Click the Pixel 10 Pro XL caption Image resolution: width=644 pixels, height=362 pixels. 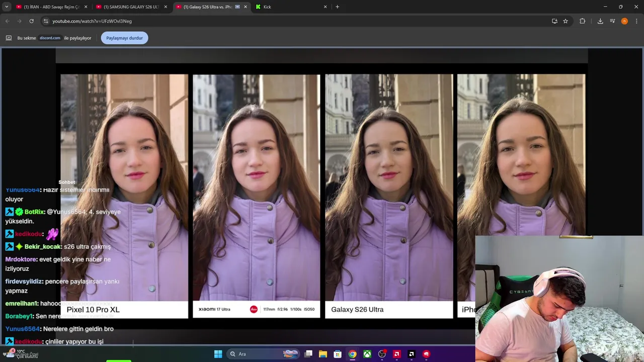(x=93, y=309)
